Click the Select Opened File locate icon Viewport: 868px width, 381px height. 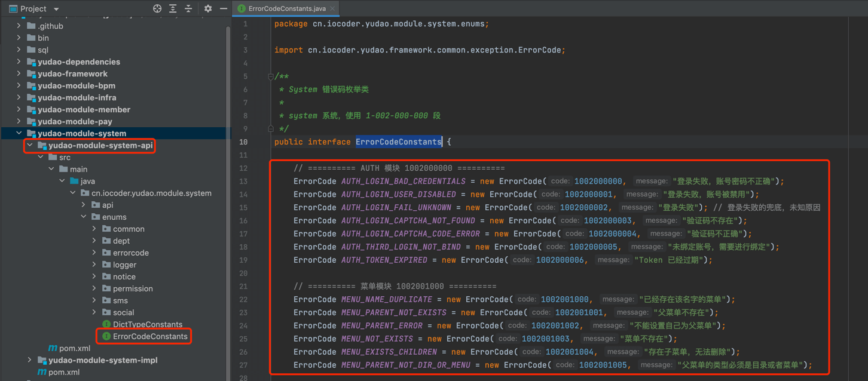pos(157,9)
